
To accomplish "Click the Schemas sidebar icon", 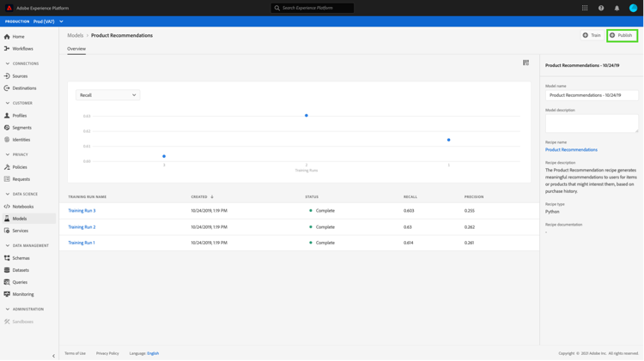I will click(x=7, y=258).
